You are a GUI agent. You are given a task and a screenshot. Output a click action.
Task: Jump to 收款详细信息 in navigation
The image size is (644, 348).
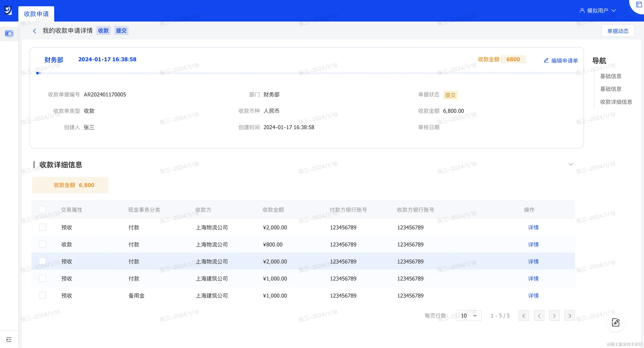point(616,102)
